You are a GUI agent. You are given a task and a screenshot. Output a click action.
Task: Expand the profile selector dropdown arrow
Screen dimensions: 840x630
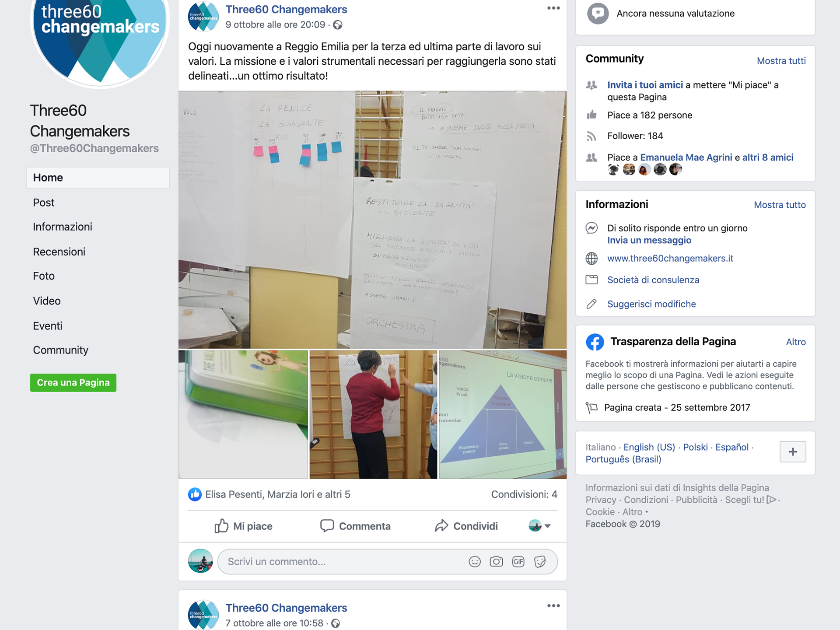click(547, 526)
